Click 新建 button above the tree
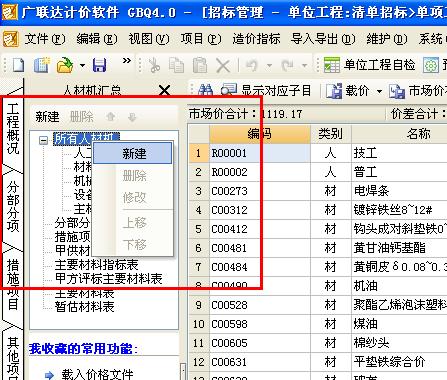 point(47,117)
